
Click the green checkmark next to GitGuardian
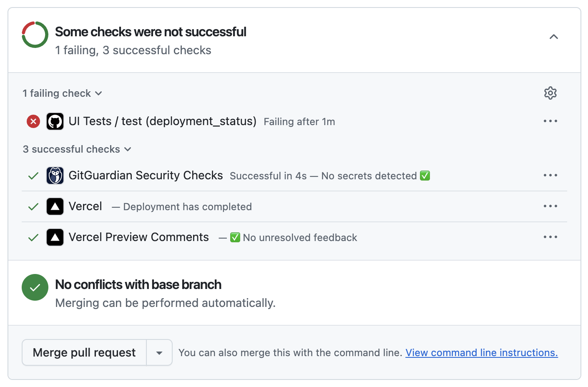[33, 176]
